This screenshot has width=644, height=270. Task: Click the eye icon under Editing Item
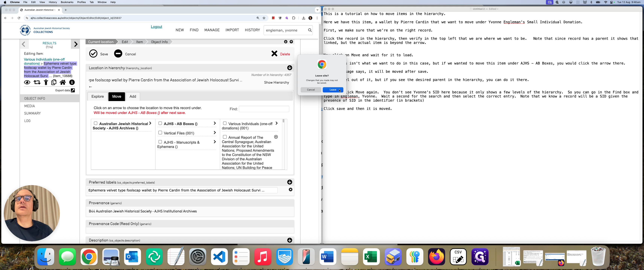pyautogui.click(x=27, y=82)
